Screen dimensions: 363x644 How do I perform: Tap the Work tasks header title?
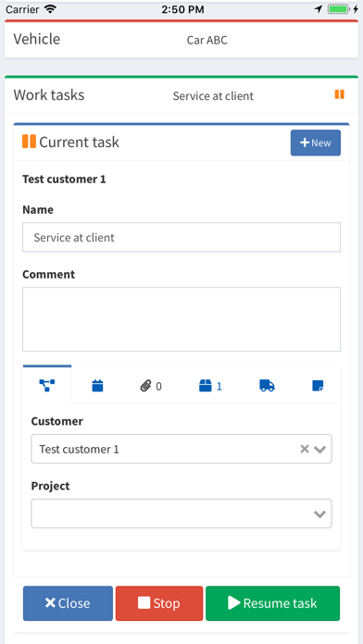pos(49,95)
